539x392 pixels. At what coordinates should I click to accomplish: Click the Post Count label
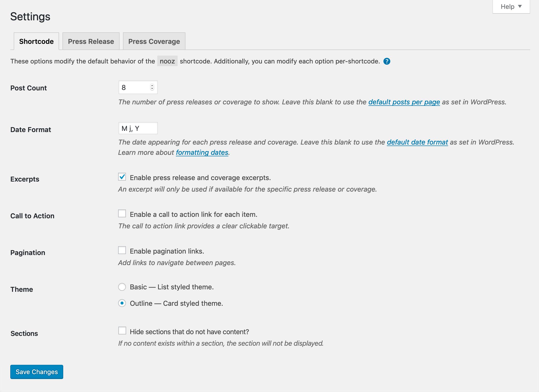pyautogui.click(x=28, y=88)
